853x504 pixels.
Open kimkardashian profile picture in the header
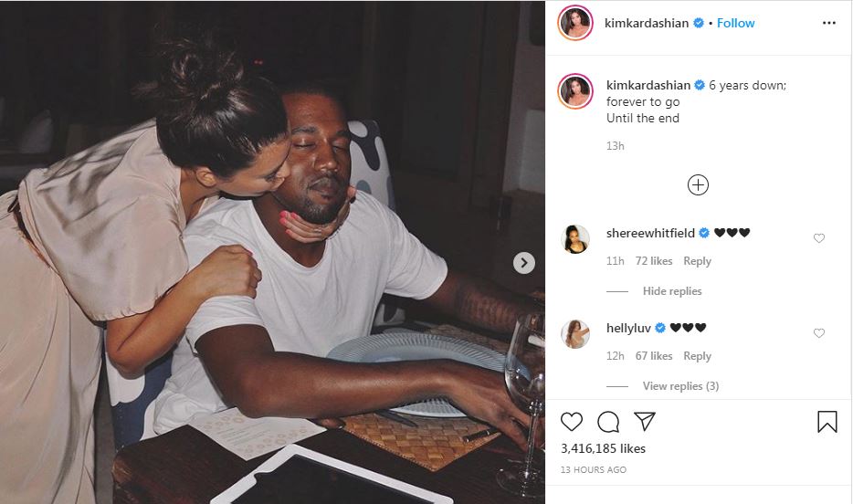coord(575,23)
